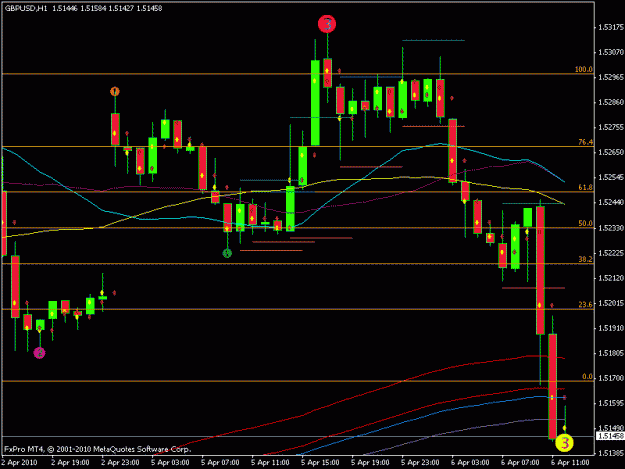Select the green circled wave marker below 5 Apr 07:00 low
This screenshot has width=625, height=469.
tap(227, 253)
